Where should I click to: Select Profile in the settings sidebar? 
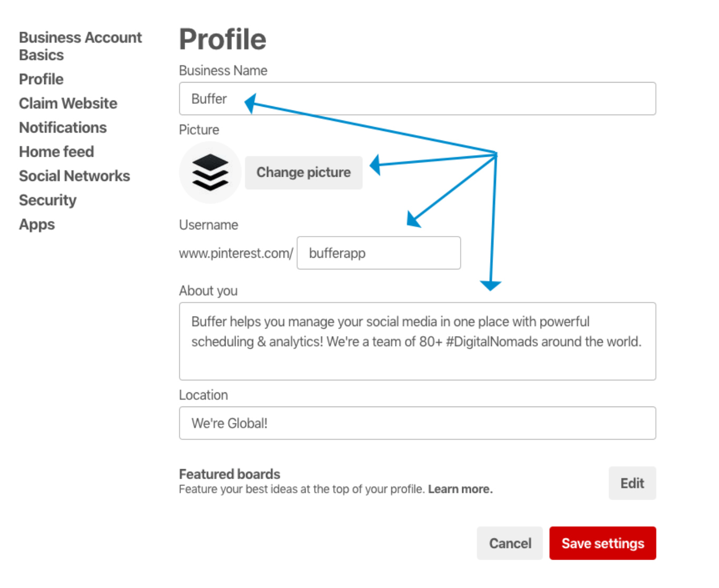pyautogui.click(x=41, y=79)
